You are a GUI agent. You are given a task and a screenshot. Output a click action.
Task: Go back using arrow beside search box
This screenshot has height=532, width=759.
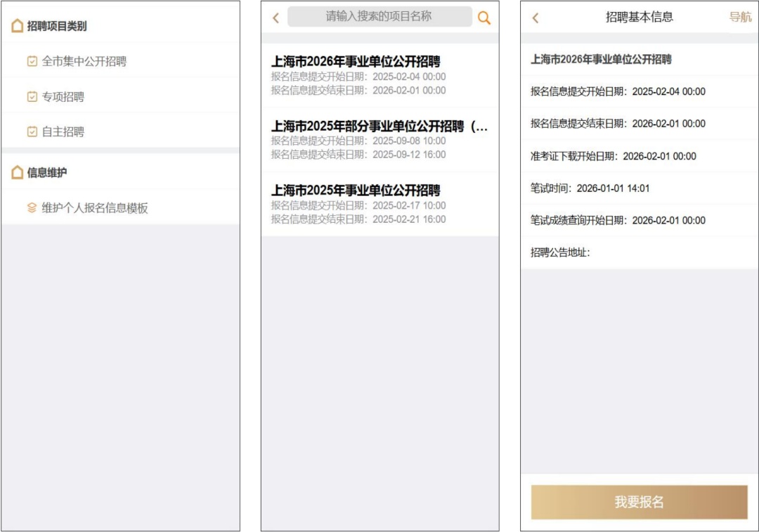click(275, 18)
